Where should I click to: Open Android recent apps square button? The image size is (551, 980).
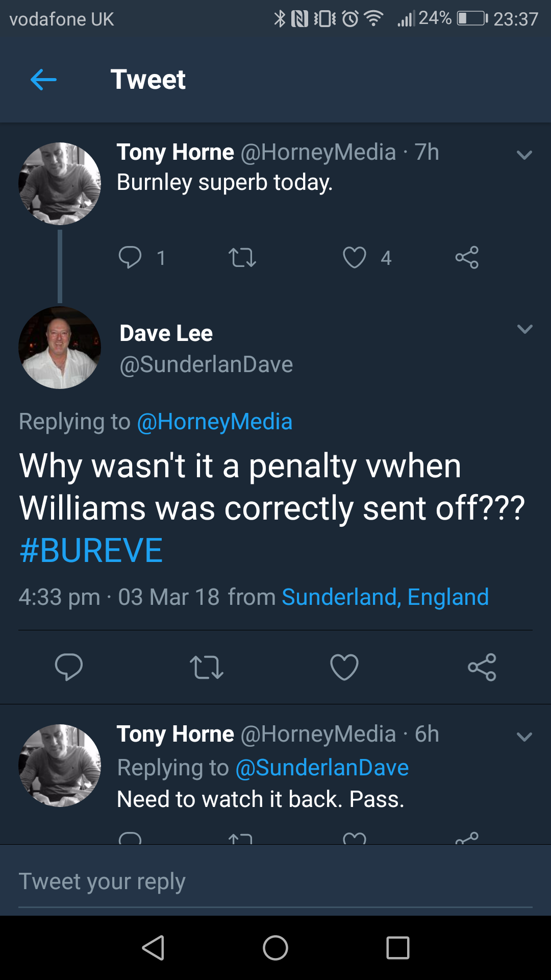tap(398, 948)
